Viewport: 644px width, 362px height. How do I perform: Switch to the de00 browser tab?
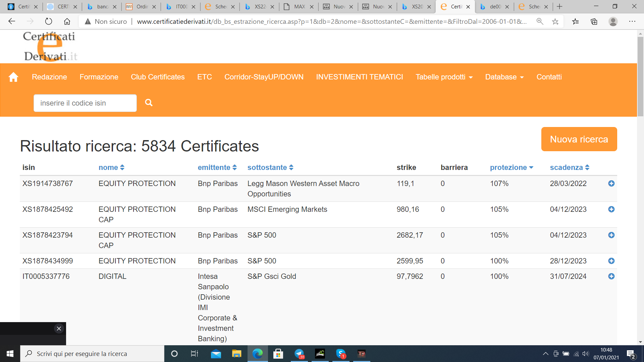495,6
